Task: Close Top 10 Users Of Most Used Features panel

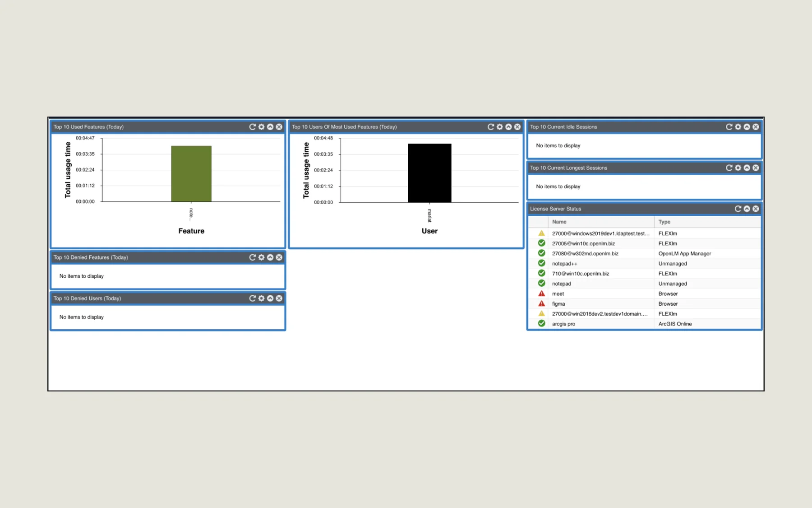Action: tap(517, 127)
